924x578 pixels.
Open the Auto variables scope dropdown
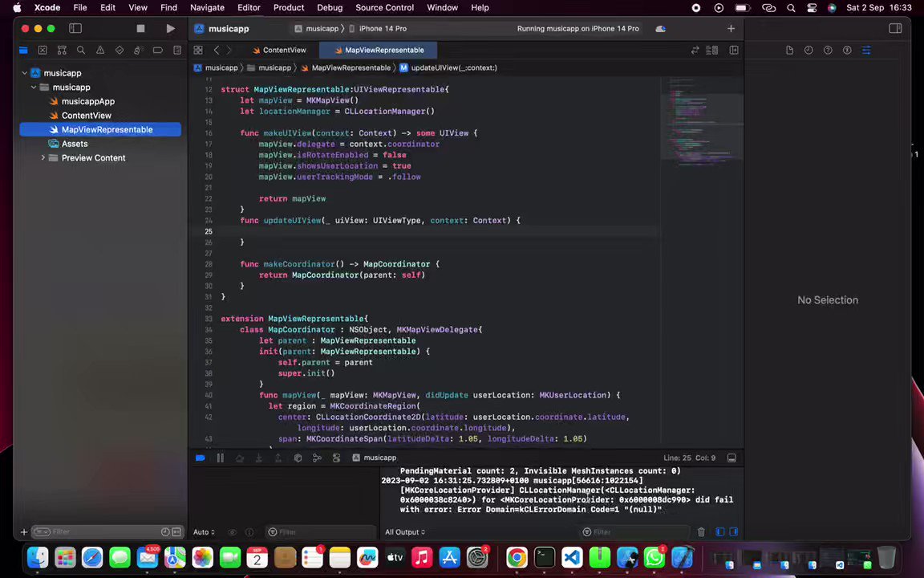[204, 532]
